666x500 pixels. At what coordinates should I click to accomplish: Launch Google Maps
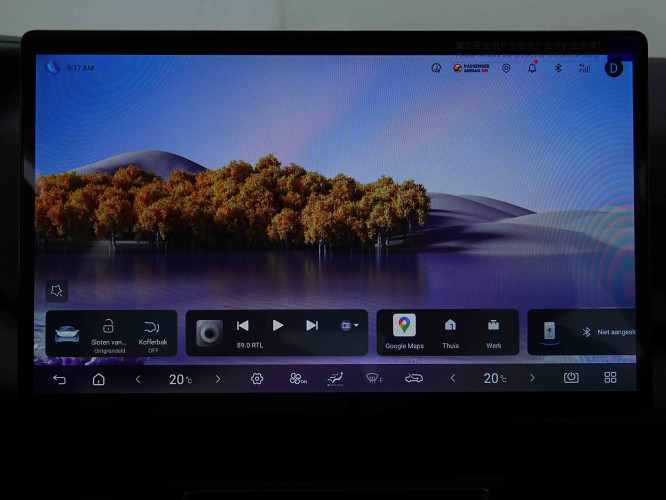(x=404, y=332)
